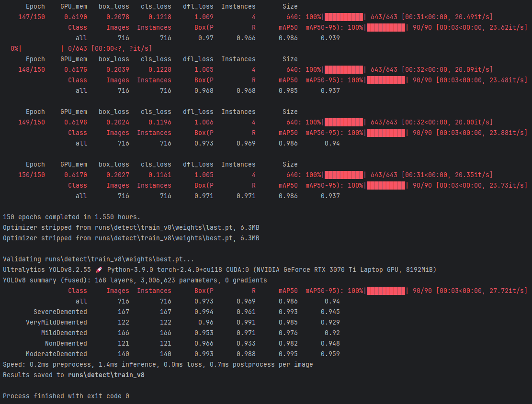This screenshot has width=532, height=404.
Task: Click the MildDemented class row label
Action: tap(64, 333)
